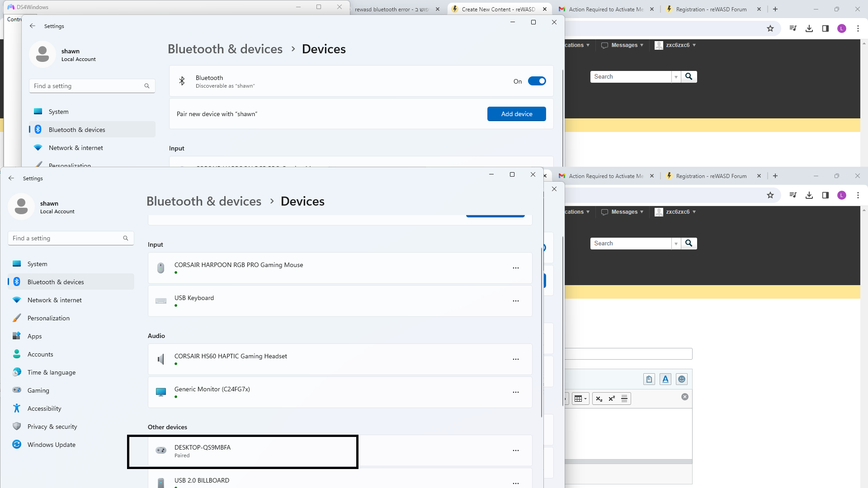Open Accessibility in the Settings sidebar

71,408
